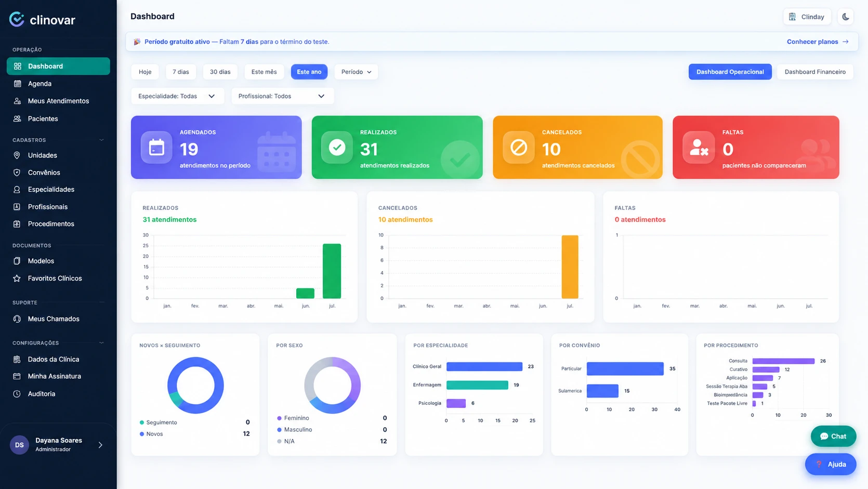Click the prohibited icon on Cancelados card
Screen dimensions: 868x489
tap(518, 148)
